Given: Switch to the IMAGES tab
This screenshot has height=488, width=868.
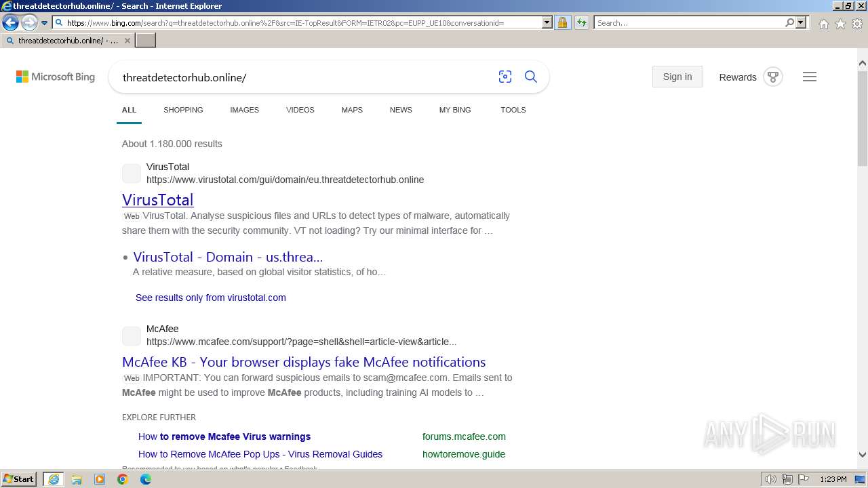Looking at the screenshot, I should [244, 110].
